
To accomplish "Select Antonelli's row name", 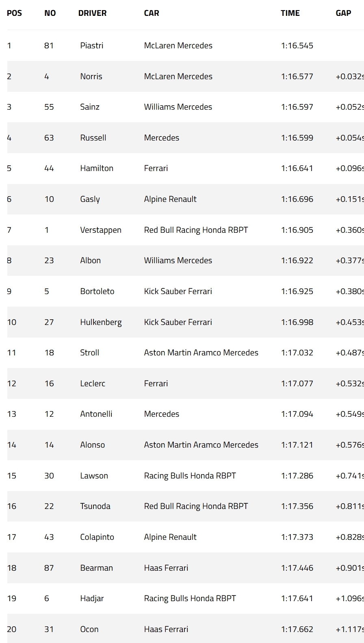I will 96,414.
